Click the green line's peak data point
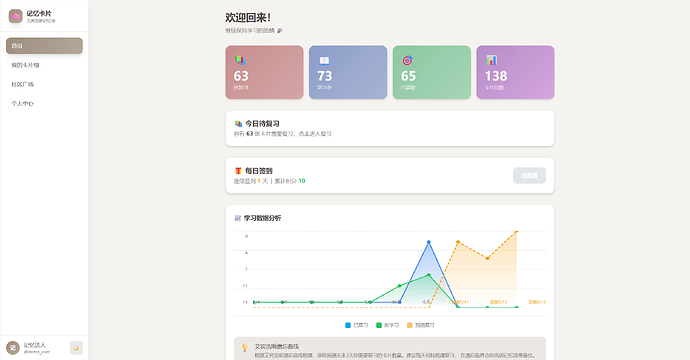The height and width of the screenshot is (360, 690). coord(429,275)
